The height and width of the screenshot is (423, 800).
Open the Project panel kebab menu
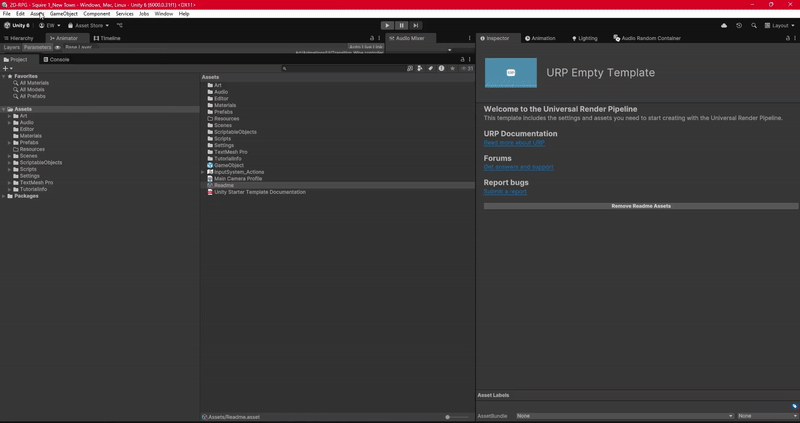[469, 60]
